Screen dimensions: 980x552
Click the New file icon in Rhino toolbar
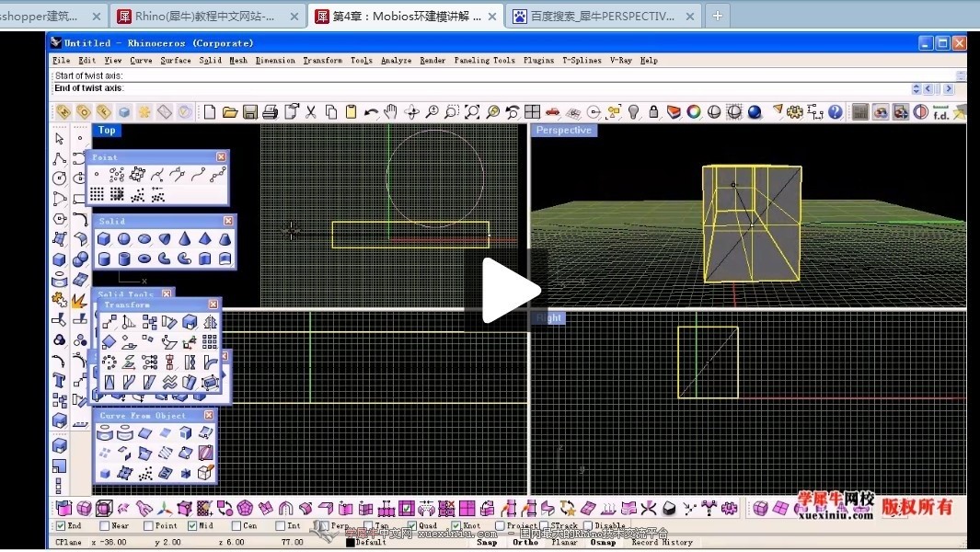pos(210,112)
